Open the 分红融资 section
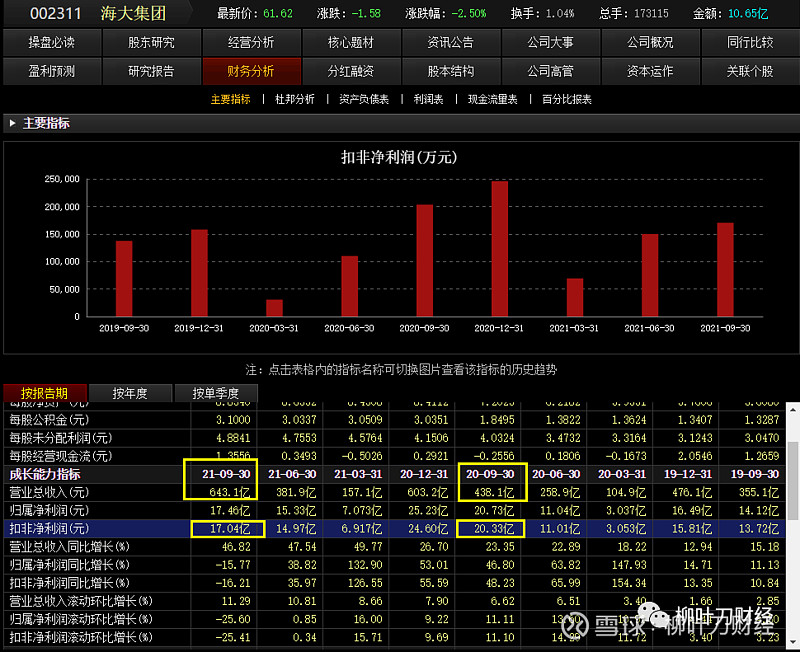 [351, 71]
